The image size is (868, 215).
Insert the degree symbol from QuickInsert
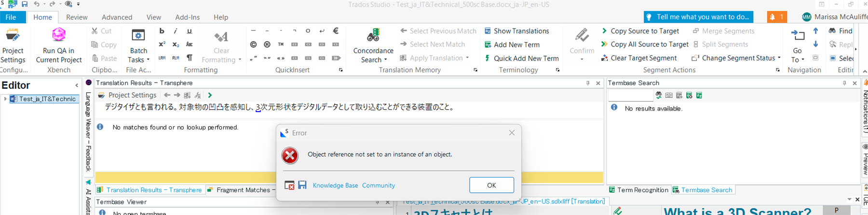(308, 31)
